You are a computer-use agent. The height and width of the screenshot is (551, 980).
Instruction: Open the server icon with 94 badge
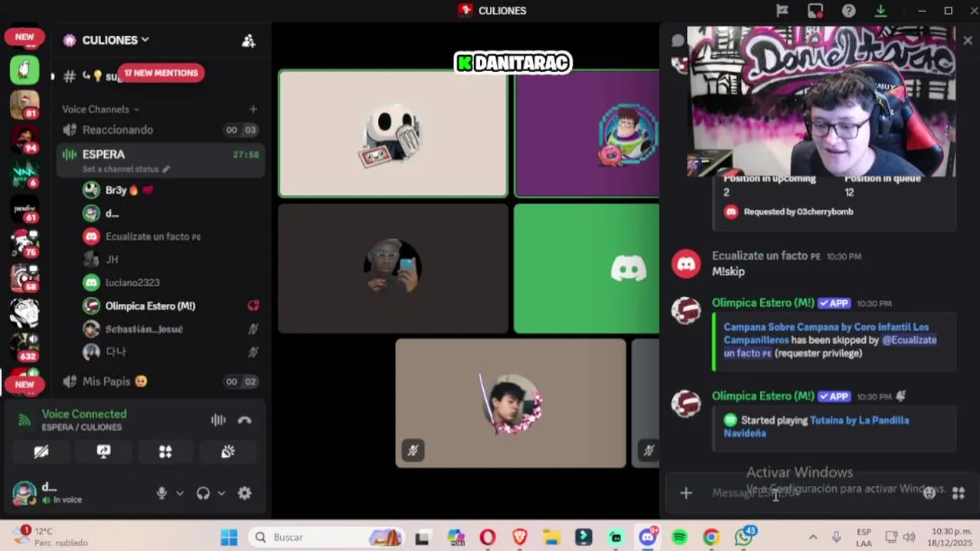pyautogui.click(x=24, y=139)
